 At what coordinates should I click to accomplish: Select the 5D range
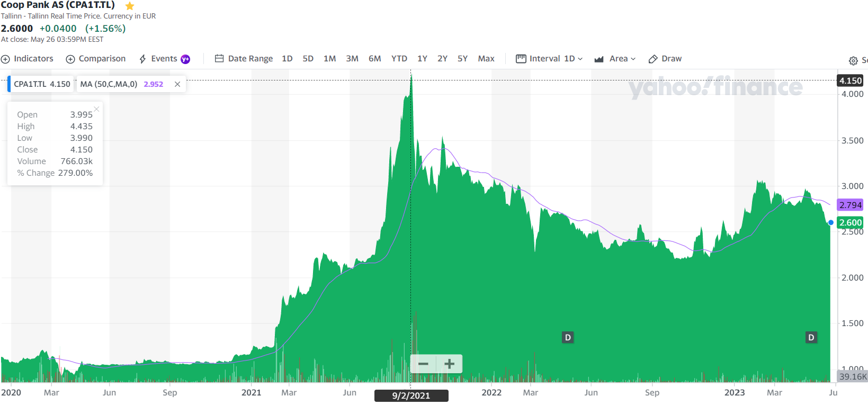click(308, 59)
